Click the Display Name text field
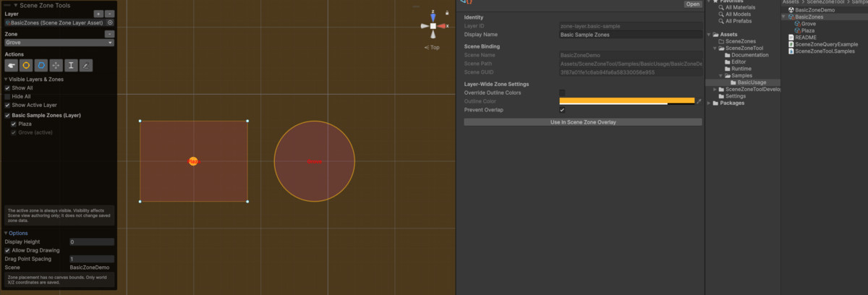Viewport: 868px width, 295px height. (x=631, y=34)
